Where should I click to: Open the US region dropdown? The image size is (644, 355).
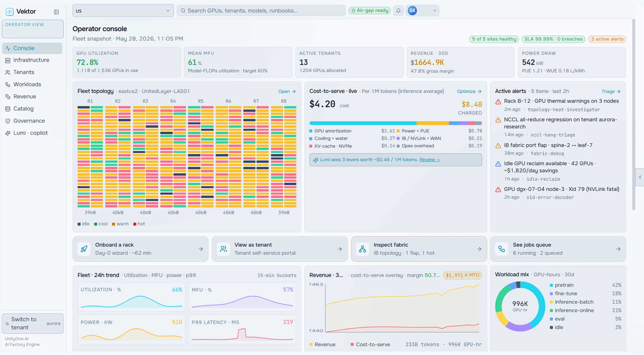[x=123, y=11]
